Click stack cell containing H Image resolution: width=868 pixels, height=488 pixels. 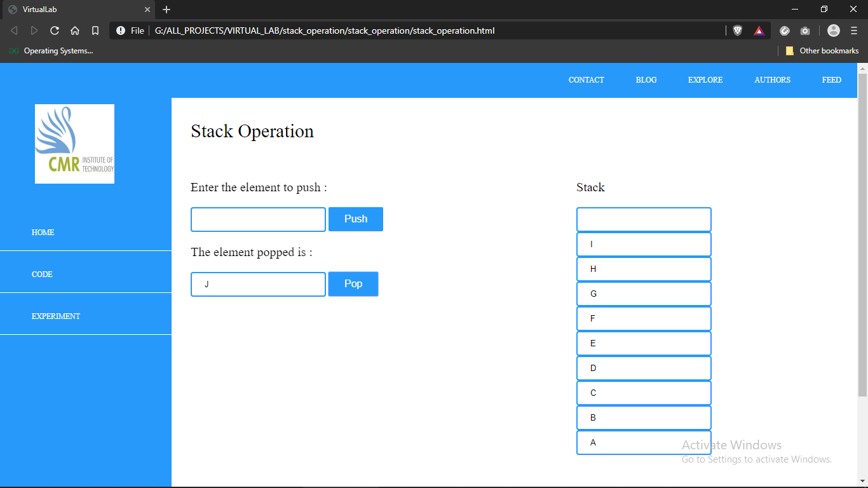coord(644,269)
